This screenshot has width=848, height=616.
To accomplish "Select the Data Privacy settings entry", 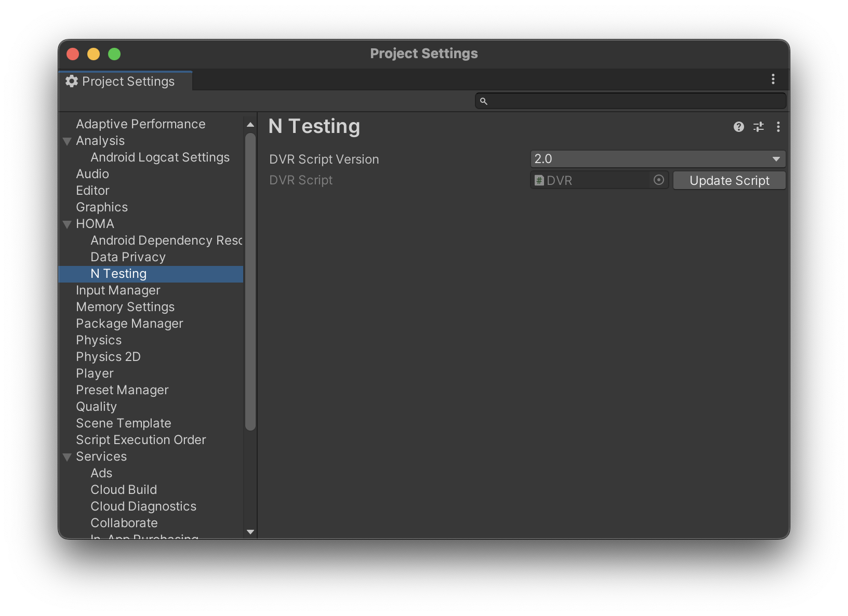I will point(128,257).
